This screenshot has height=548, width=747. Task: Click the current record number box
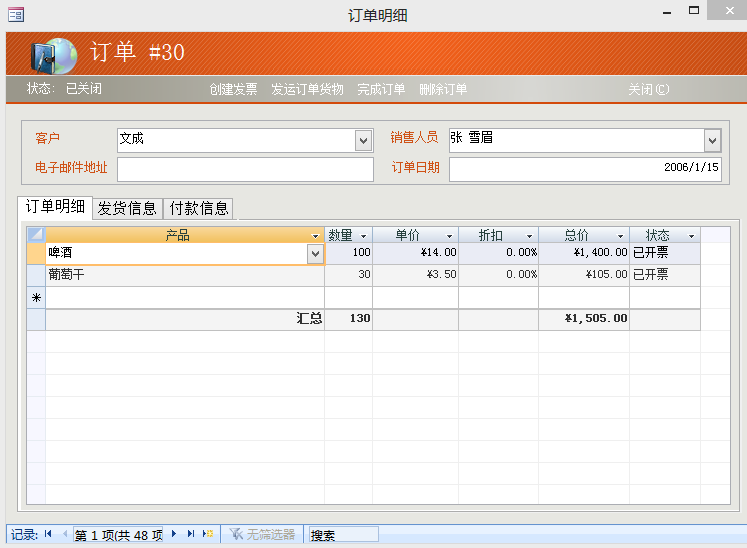tap(118, 535)
